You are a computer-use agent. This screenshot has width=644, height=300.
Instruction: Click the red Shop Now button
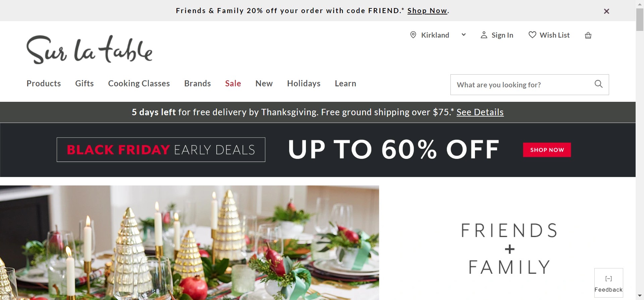click(547, 150)
